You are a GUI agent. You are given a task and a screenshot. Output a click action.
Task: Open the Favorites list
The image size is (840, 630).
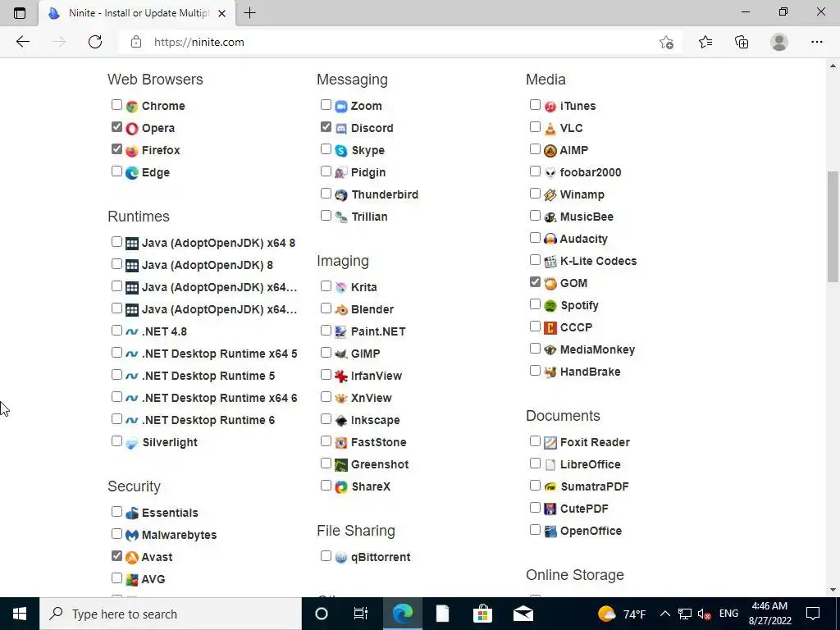point(705,42)
